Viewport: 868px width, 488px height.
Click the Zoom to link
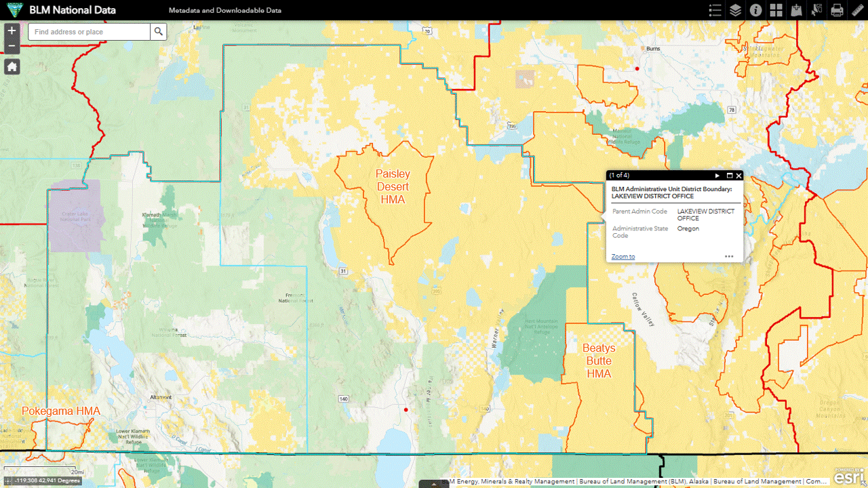pyautogui.click(x=623, y=257)
